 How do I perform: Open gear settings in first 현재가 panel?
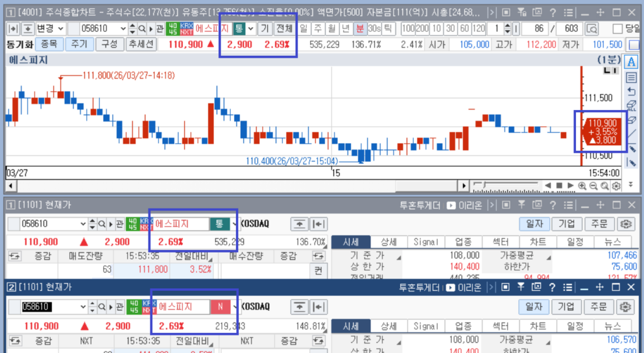click(x=625, y=224)
